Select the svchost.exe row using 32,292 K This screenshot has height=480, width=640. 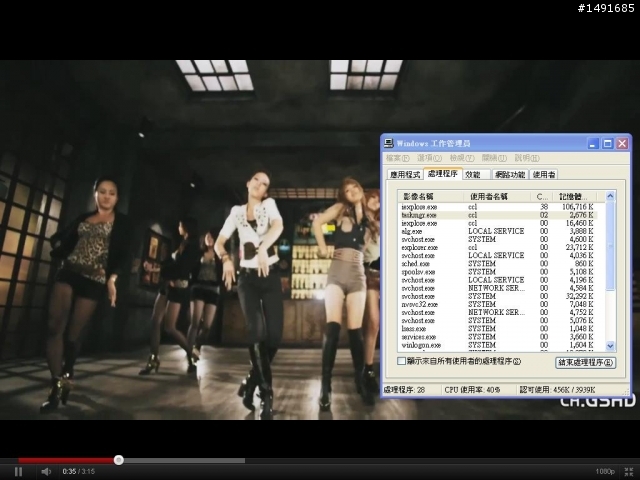click(498, 296)
